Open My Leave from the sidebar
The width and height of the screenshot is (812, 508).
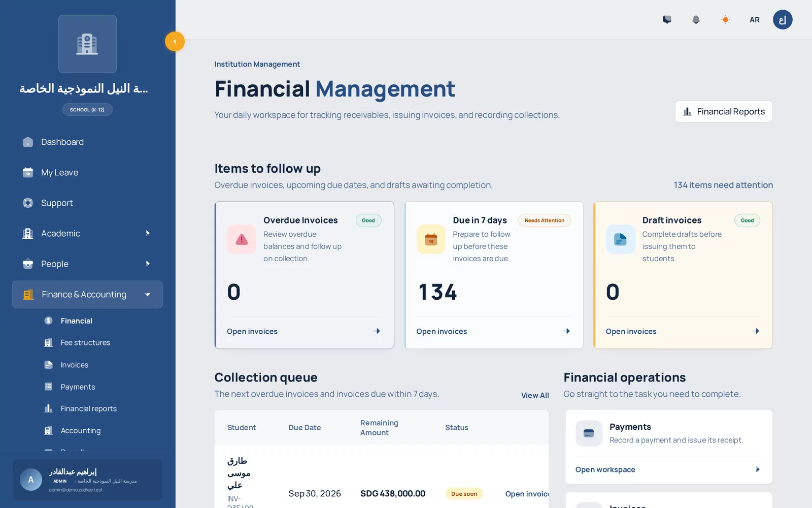(87, 173)
